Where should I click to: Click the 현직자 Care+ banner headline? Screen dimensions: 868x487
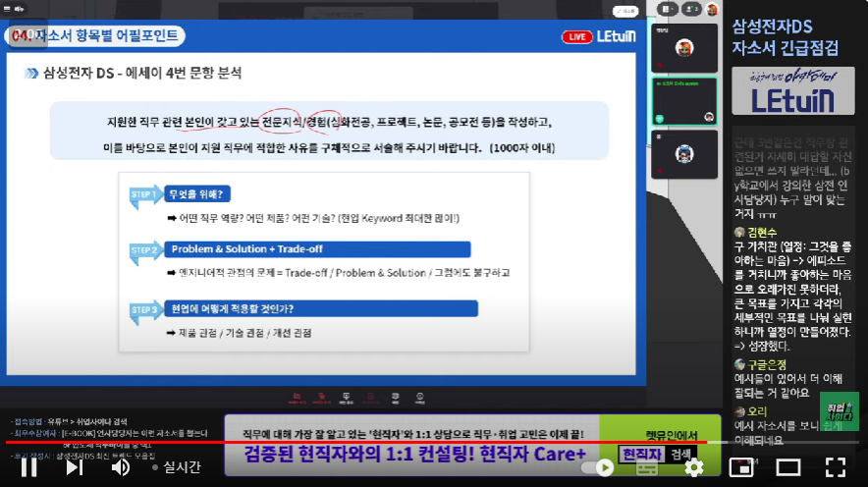coord(415,455)
